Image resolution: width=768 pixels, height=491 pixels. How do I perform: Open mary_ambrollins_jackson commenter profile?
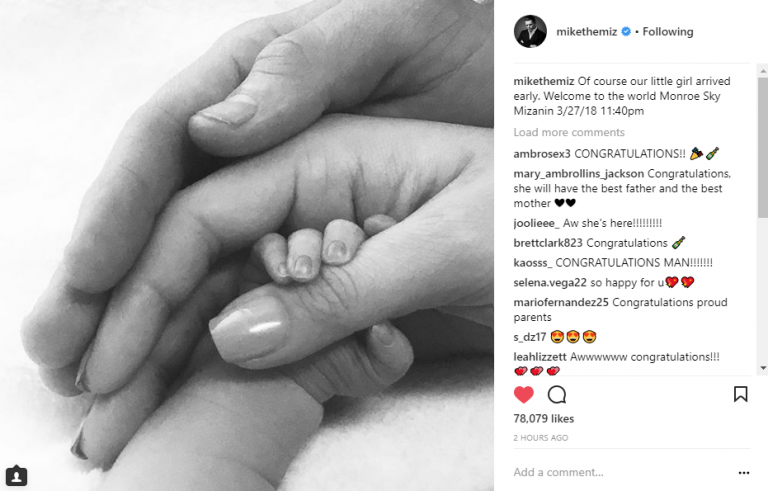point(578,174)
